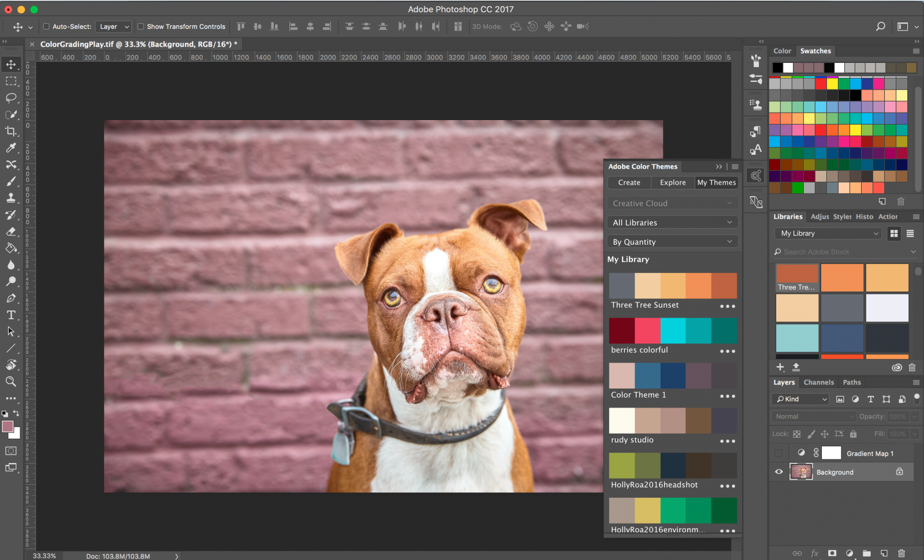
Task: Enable Show Transform Controls
Action: 140,26
